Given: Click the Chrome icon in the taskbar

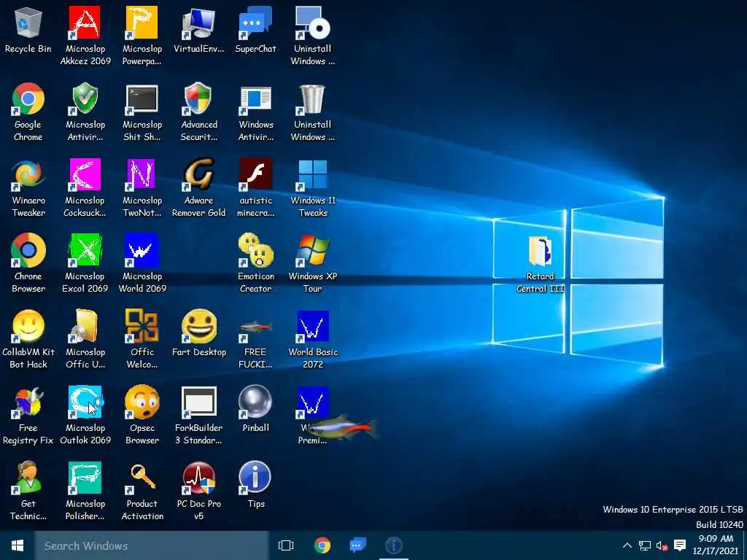Looking at the screenshot, I should click(322, 545).
